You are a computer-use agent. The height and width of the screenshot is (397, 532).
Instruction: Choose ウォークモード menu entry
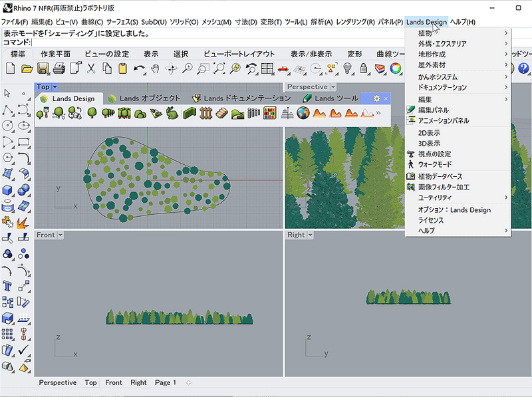(x=458, y=164)
